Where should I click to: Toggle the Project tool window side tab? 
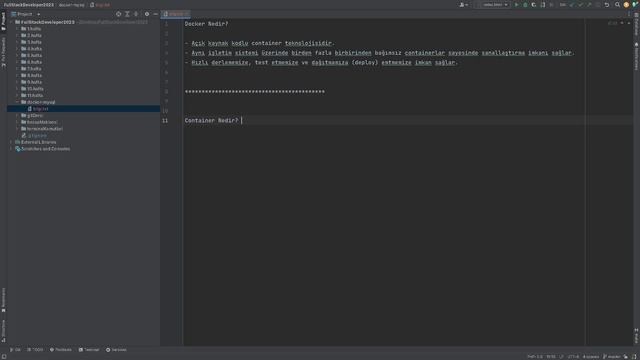point(3,21)
